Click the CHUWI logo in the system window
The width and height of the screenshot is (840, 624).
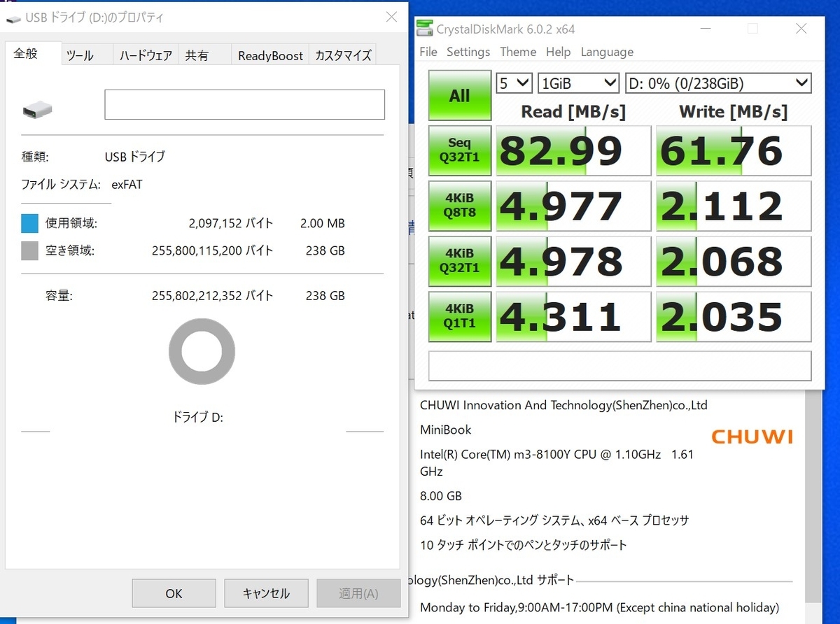click(x=752, y=437)
